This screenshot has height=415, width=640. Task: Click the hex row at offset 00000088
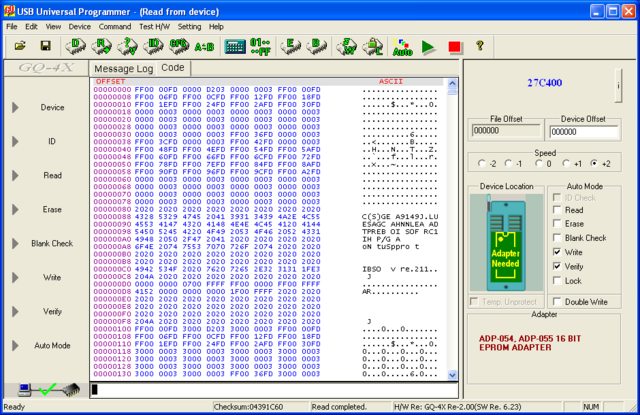(266, 217)
